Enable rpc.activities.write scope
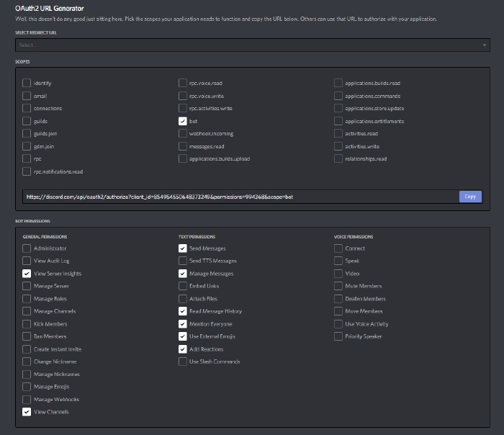504x435 pixels. 183,108
